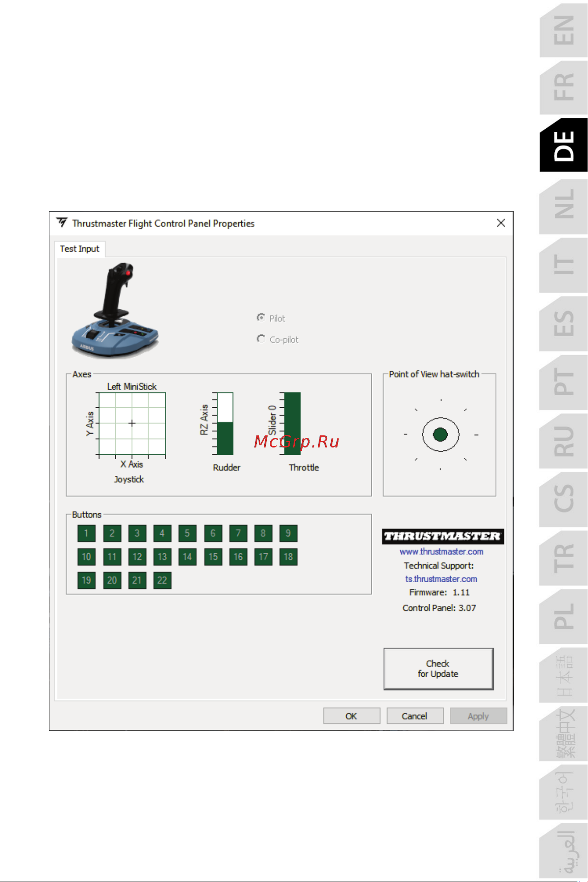Click button indicator 11
Screen dimensions: 588x882
(x=112, y=557)
